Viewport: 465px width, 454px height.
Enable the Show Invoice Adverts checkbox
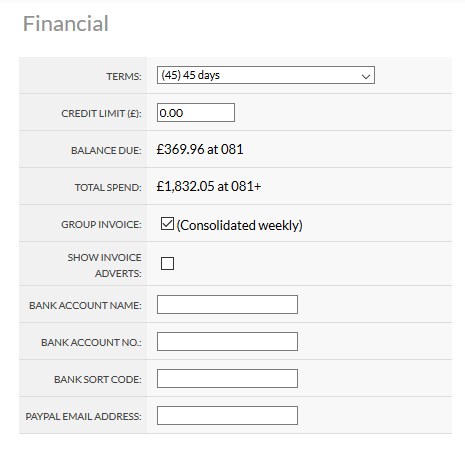tap(167, 263)
